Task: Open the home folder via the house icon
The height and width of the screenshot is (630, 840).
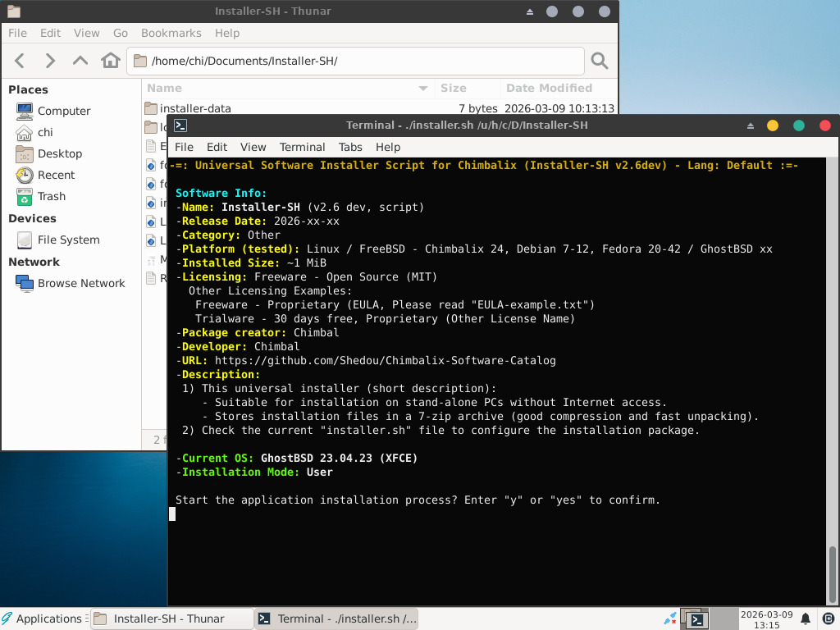Action: [x=110, y=61]
